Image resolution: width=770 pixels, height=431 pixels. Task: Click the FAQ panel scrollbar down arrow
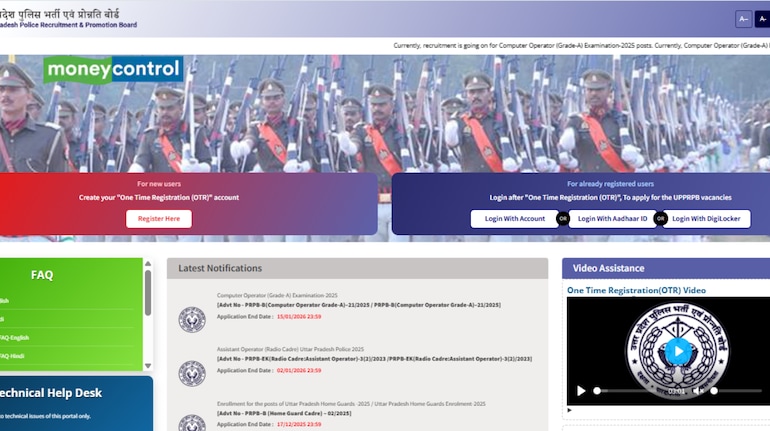148,364
